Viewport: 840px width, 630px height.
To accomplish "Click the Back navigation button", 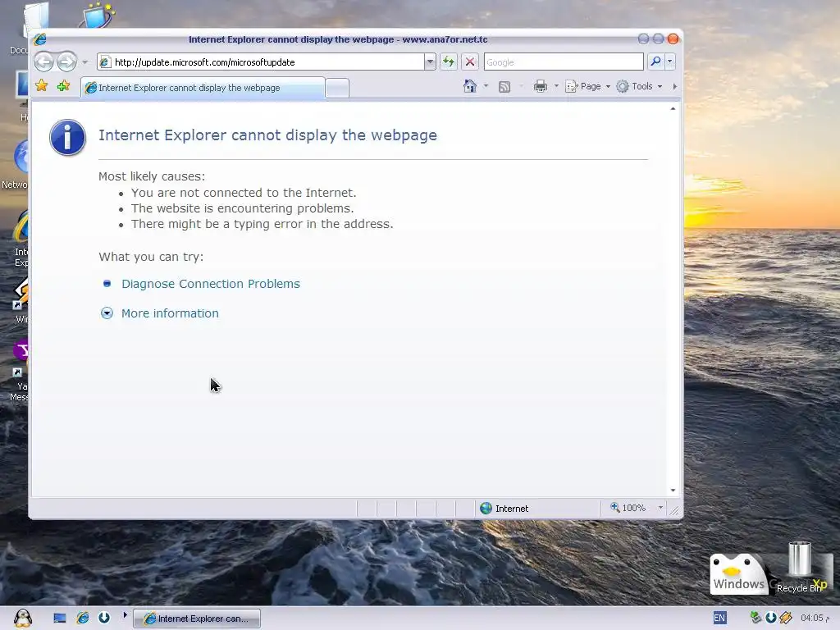I will (x=44, y=62).
